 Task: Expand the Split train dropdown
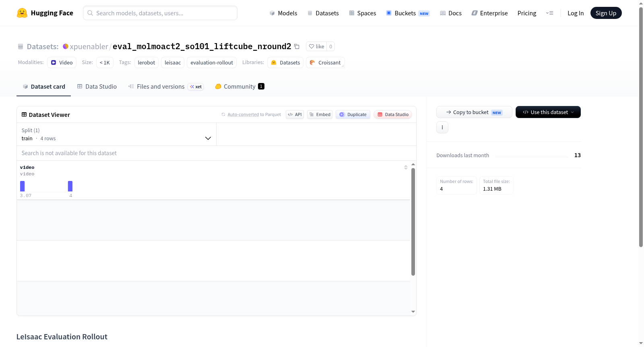[116, 134]
